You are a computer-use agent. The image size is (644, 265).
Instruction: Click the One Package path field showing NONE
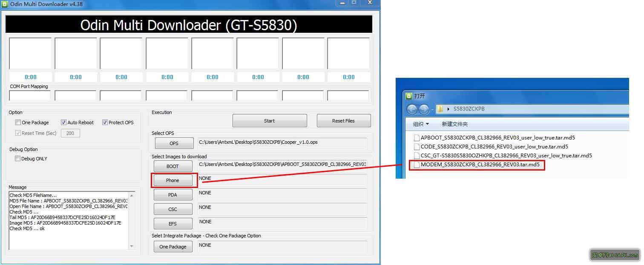tap(282, 247)
